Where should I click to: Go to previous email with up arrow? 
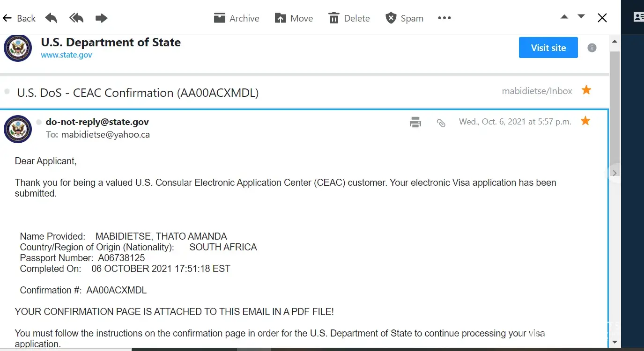[564, 17]
